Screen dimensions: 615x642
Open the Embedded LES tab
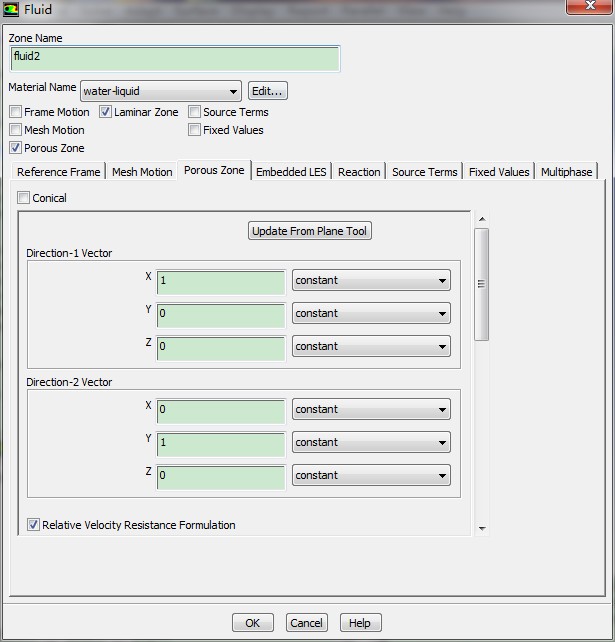tap(291, 172)
